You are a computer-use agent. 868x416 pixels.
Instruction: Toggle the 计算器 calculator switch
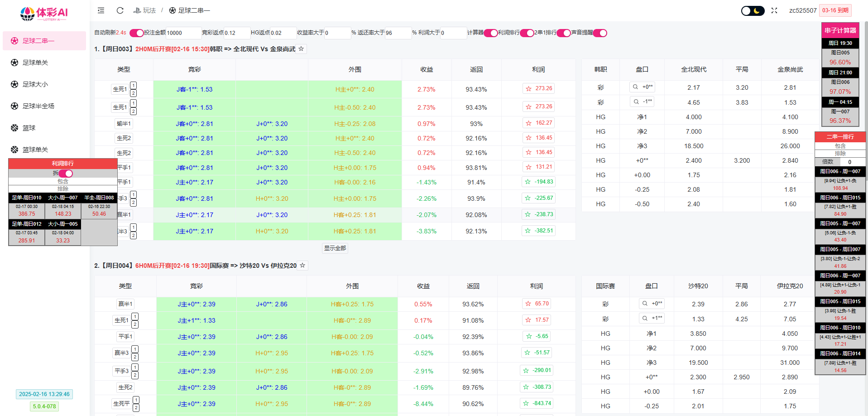point(490,33)
